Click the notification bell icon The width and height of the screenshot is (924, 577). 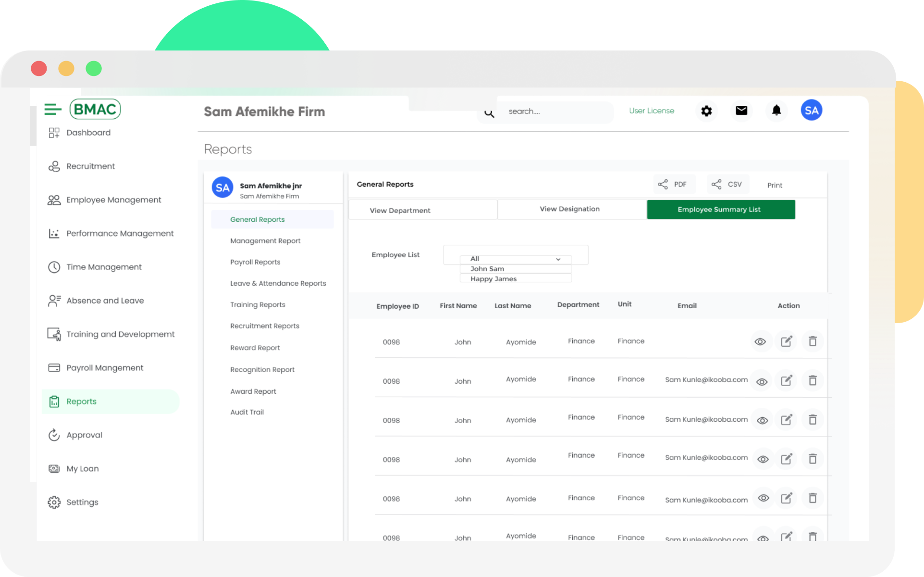(x=776, y=111)
